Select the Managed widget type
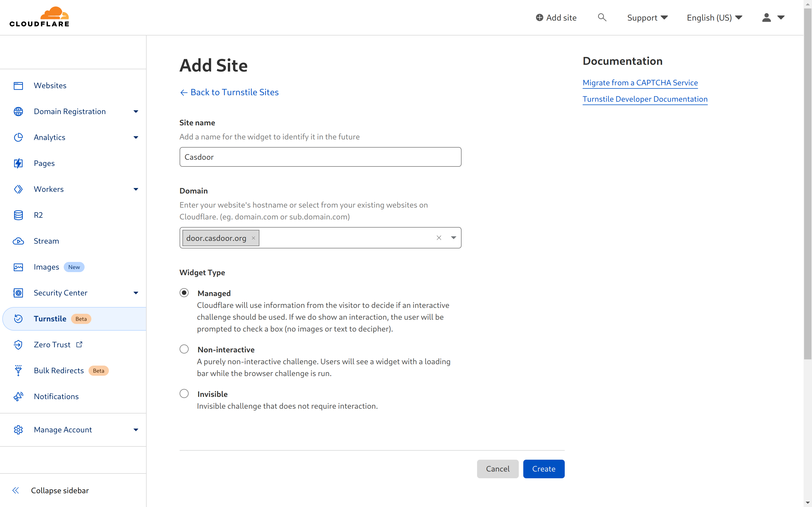This screenshot has height=507, width=812. 184,292
